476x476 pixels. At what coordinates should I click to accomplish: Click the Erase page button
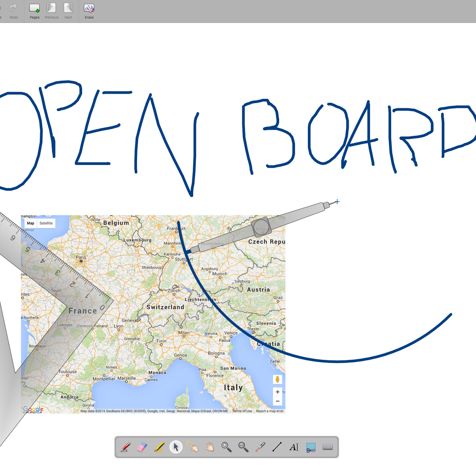[89, 11]
